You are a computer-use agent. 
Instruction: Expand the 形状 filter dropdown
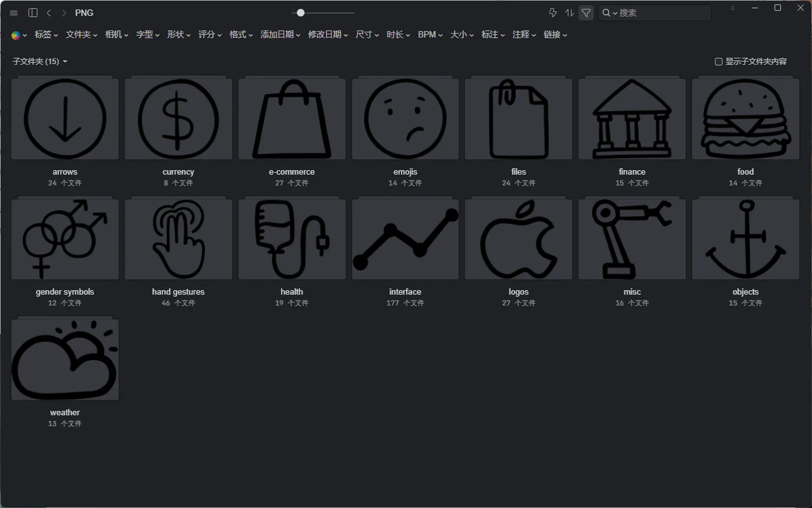pos(179,35)
